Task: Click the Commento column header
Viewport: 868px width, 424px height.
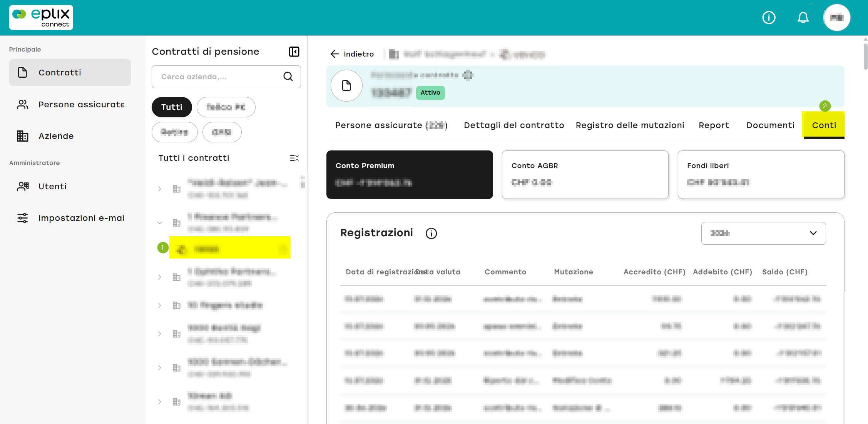Action: [x=505, y=272]
